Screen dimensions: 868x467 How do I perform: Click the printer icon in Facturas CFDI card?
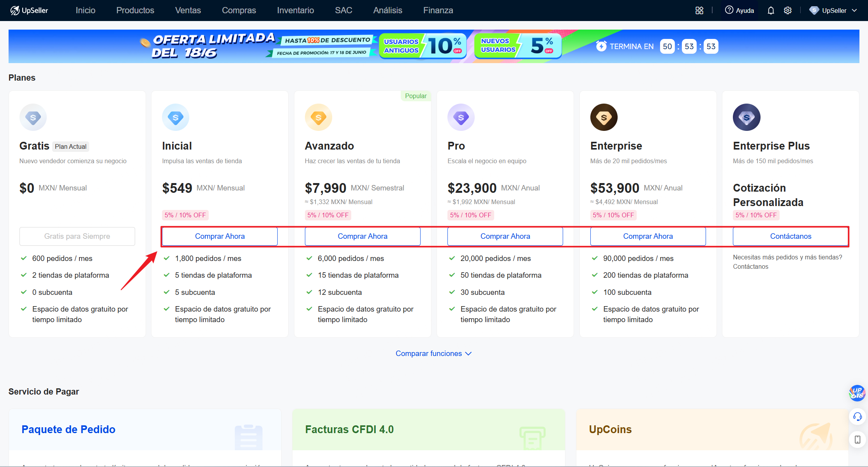532,438
